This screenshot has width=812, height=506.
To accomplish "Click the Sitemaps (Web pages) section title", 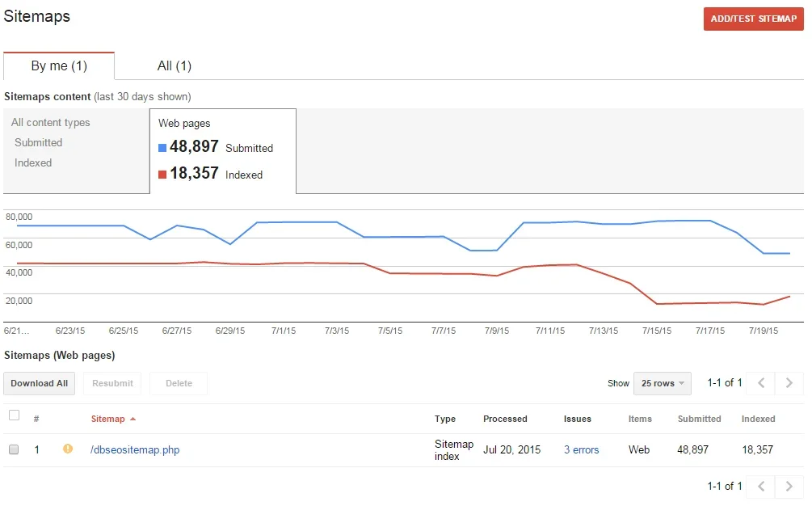I will click(60, 356).
